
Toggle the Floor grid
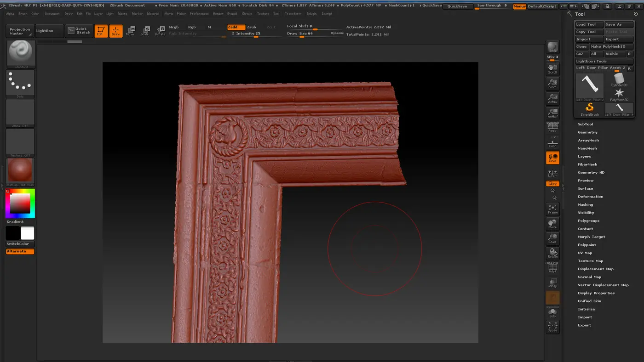552,142
